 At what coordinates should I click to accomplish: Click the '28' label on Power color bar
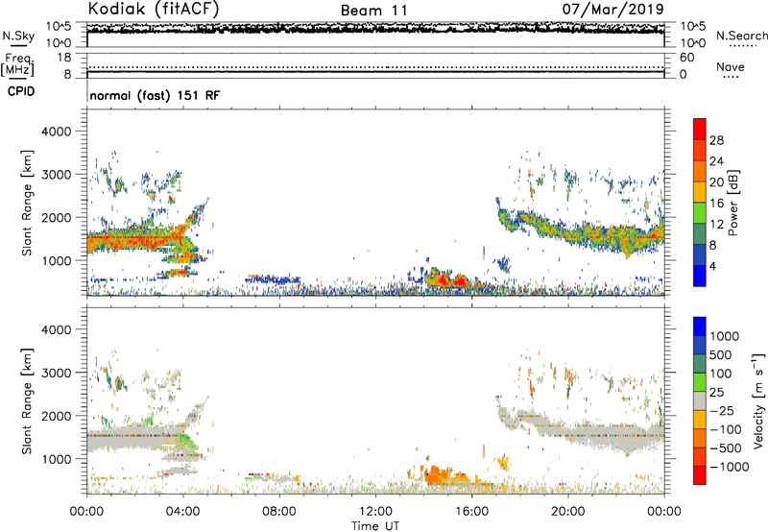coord(716,140)
